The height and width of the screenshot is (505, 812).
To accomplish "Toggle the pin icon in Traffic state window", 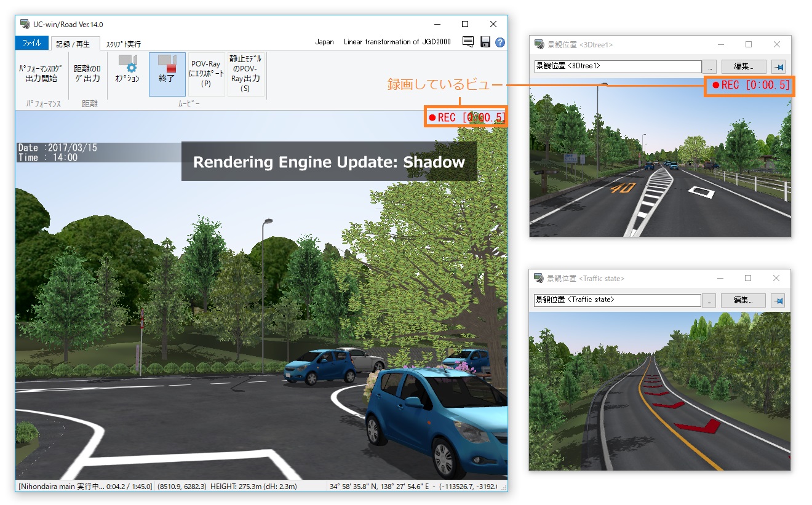I will [778, 300].
